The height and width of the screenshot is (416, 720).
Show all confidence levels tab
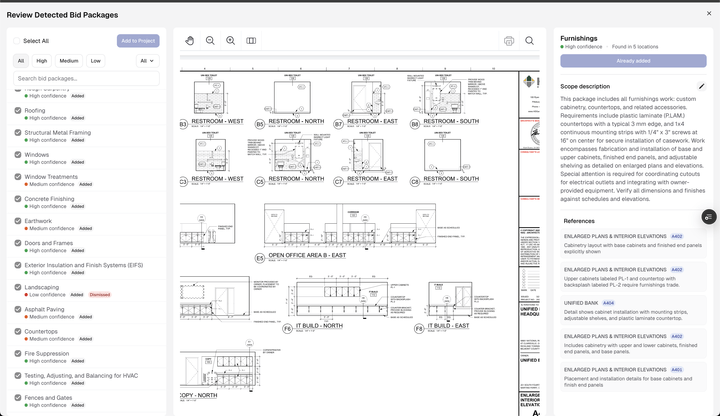click(x=21, y=61)
